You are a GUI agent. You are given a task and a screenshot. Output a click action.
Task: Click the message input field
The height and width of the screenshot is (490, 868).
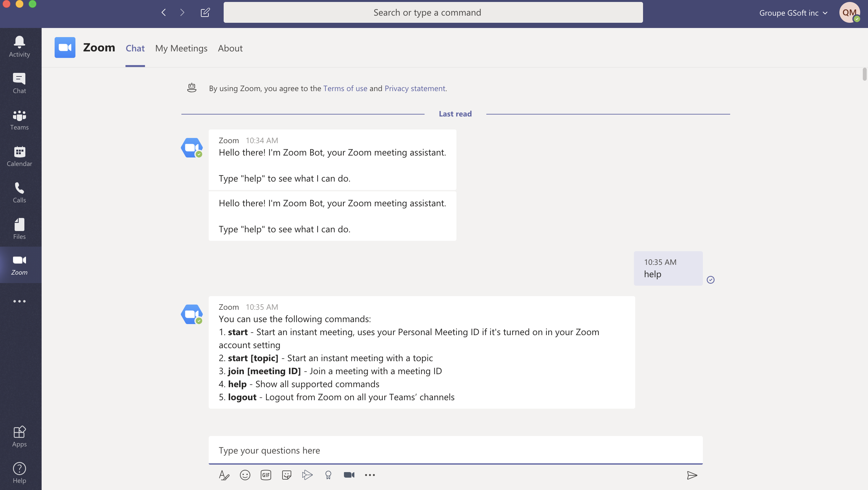tap(455, 450)
